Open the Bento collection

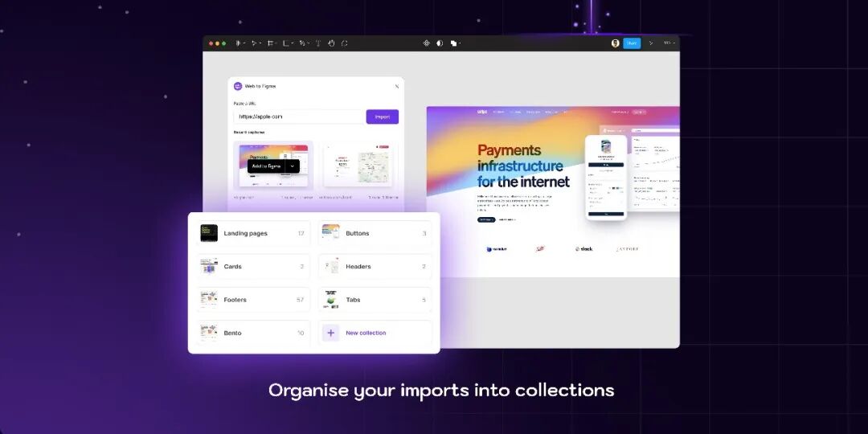253,334
